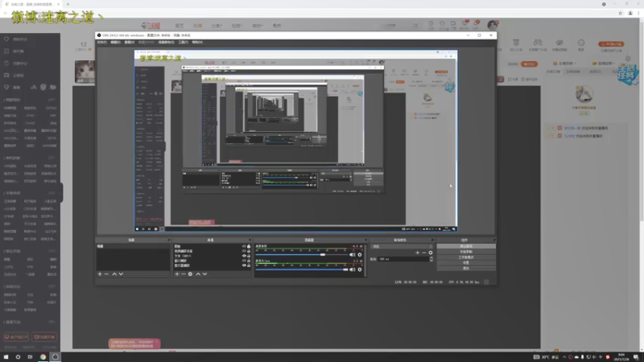Toggle visibility eye of the fourth source

coord(244,261)
